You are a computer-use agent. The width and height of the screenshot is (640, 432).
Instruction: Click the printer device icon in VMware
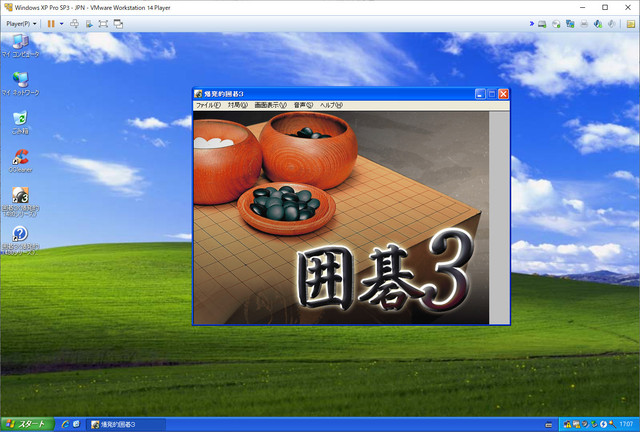pyautogui.click(x=584, y=24)
